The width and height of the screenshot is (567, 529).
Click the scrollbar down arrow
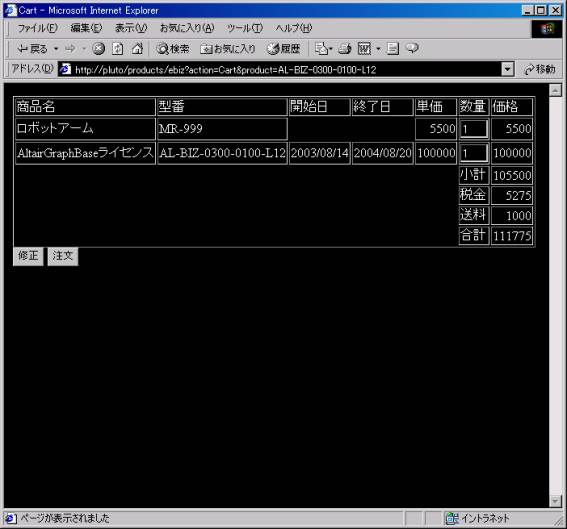[x=555, y=501]
